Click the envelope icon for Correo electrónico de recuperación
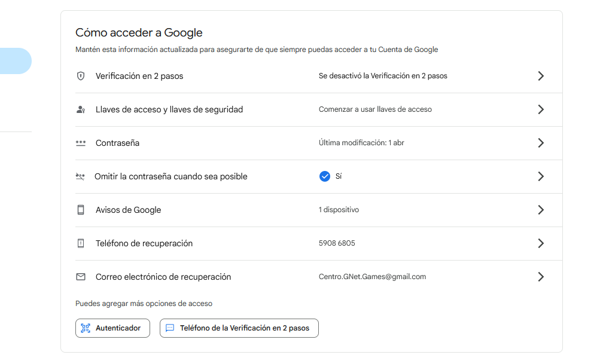Viewport: 603px width, 364px height. (x=81, y=277)
